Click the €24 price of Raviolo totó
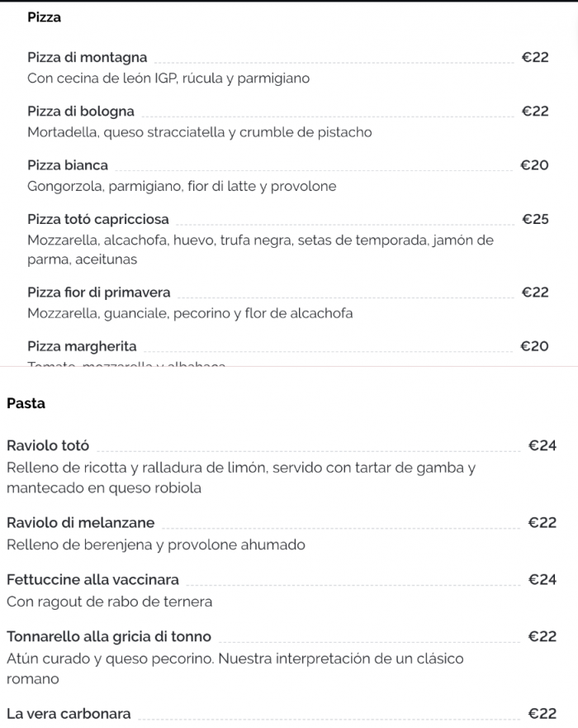This screenshot has height=728, width=578. 542,446
